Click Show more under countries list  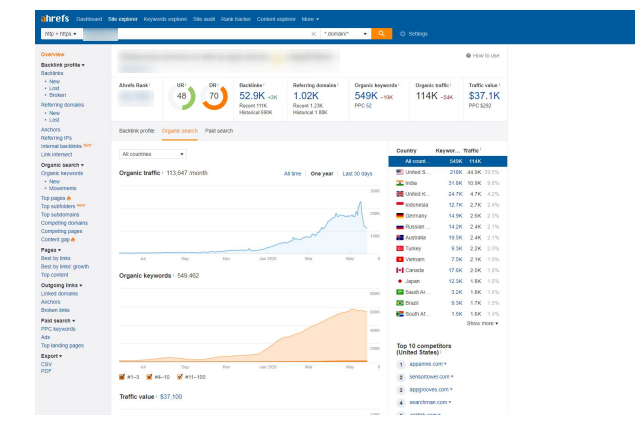pyautogui.click(x=482, y=323)
